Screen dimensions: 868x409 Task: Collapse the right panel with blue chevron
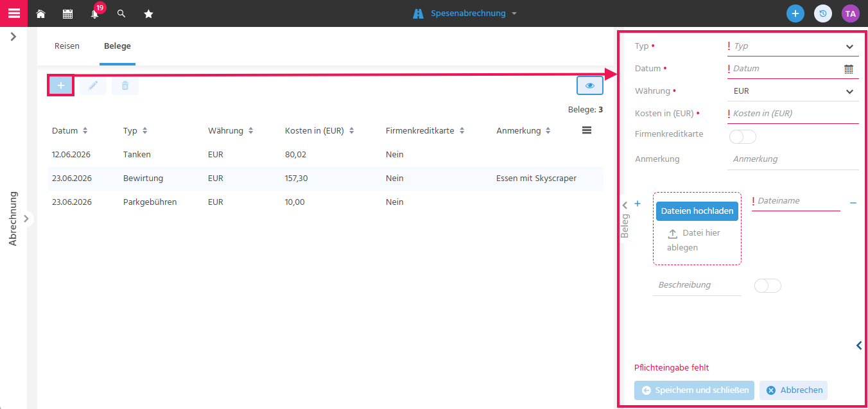tap(859, 345)
